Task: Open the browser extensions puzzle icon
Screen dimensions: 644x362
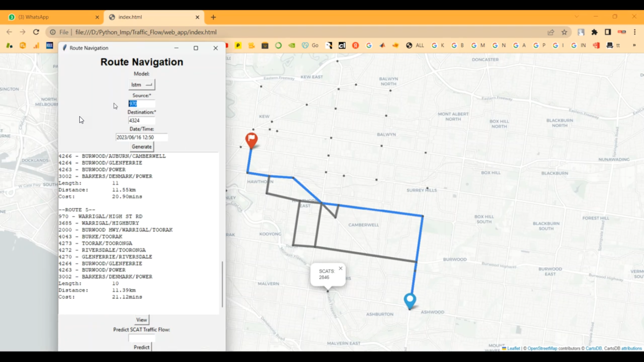Action: pos(594,32)
